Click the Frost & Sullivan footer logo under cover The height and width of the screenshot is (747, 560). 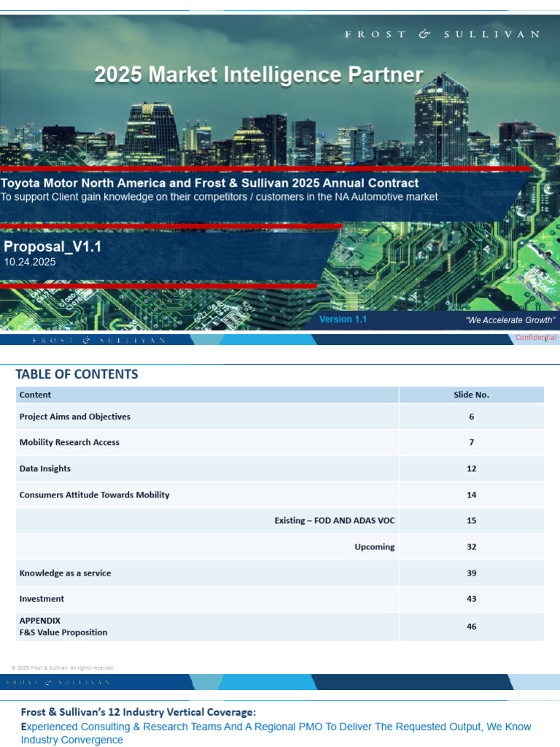[99, 340]
